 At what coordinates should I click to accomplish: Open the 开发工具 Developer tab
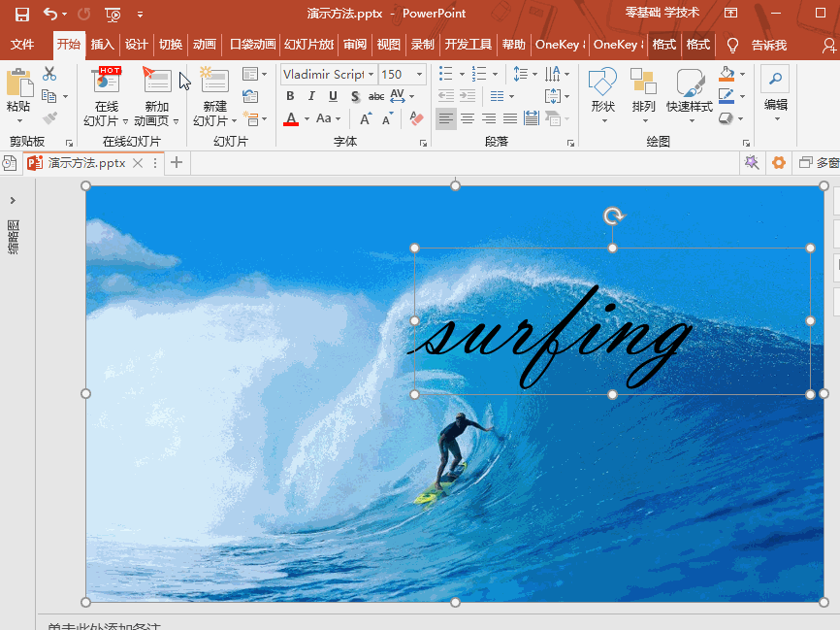coord(468,45)
